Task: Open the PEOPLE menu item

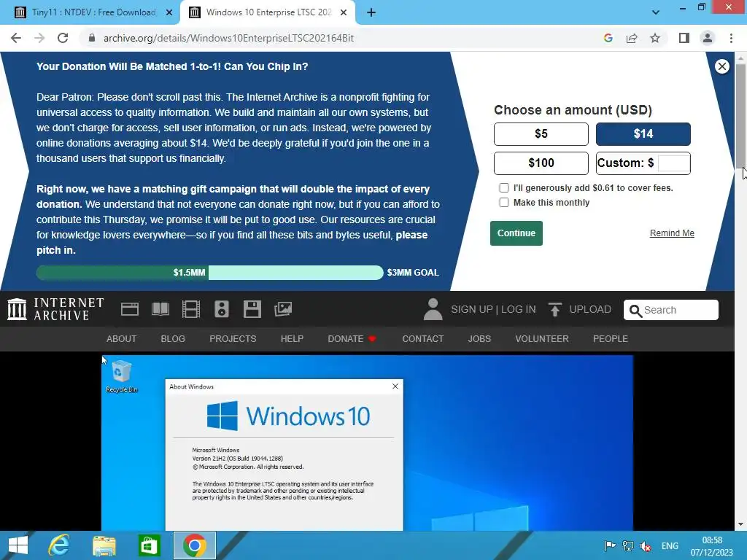Action: click(x=611, y=338)
